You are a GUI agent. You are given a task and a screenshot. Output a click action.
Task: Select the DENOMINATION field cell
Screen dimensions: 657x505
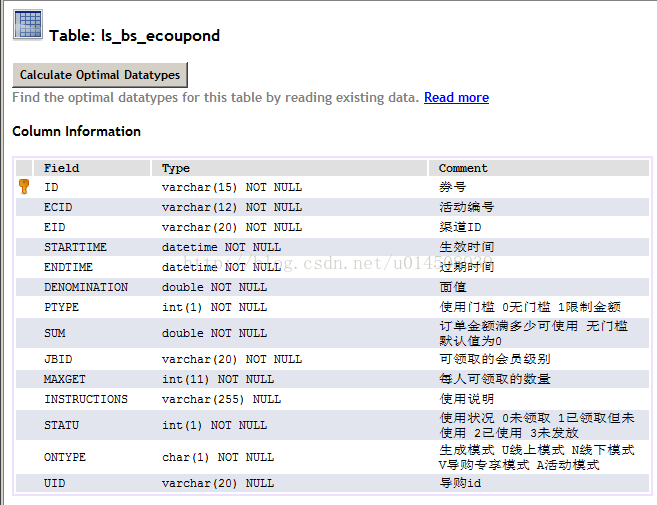pos(92,287)
